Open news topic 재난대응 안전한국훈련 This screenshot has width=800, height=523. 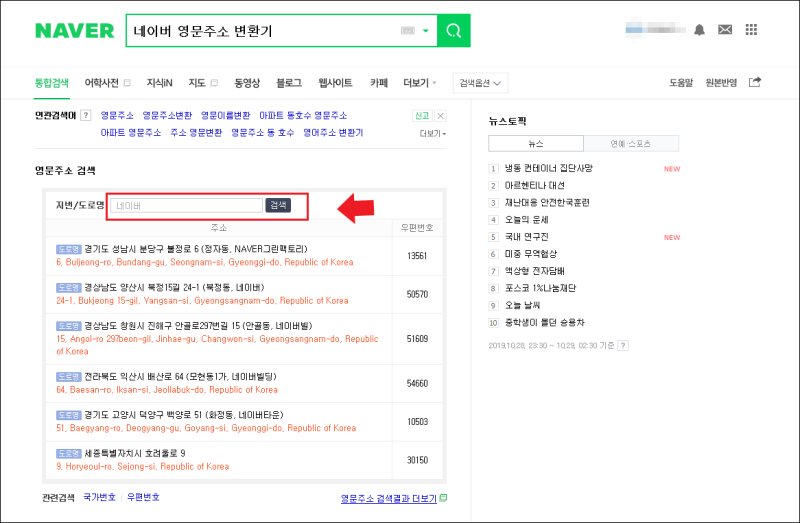(547, 203)
